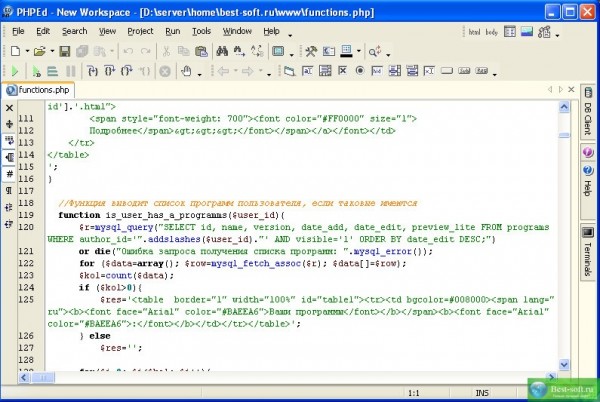Screen dimensions: 600x402
Task: Open the Project menu
Action: coord(140,31)
